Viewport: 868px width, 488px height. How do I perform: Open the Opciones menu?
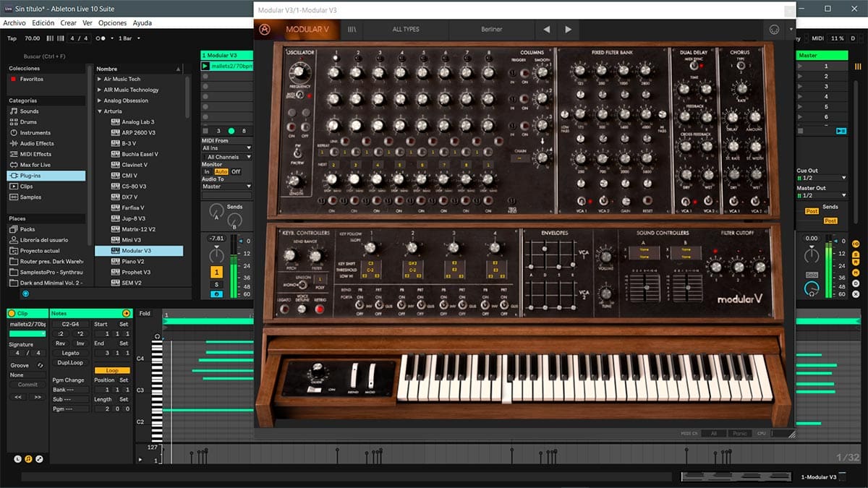tap(112, 23)
